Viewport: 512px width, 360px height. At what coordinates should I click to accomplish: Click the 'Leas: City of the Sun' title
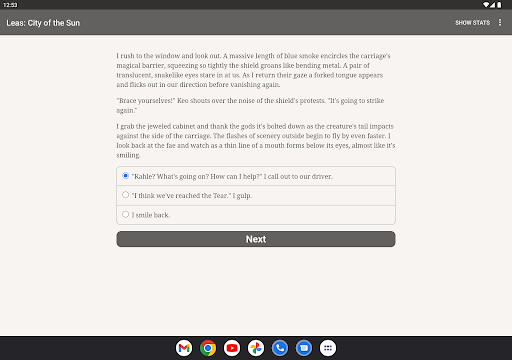pyautogui.click(x=43, y=23)
